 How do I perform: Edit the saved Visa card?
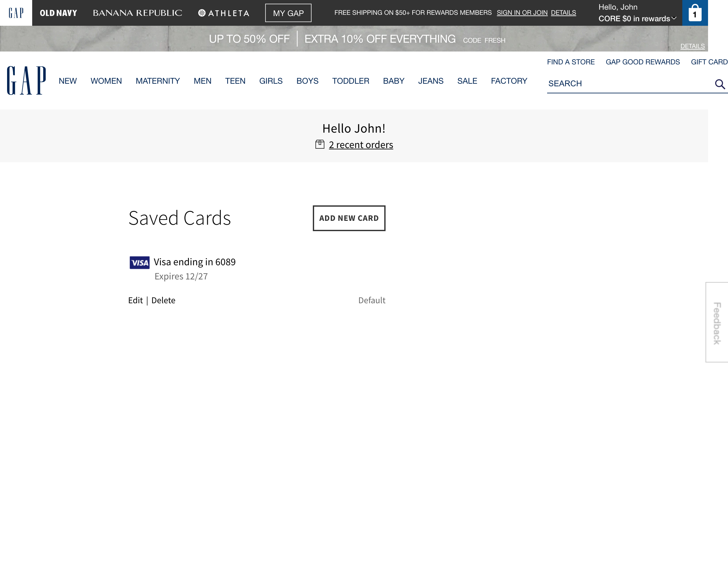(135, 300)
